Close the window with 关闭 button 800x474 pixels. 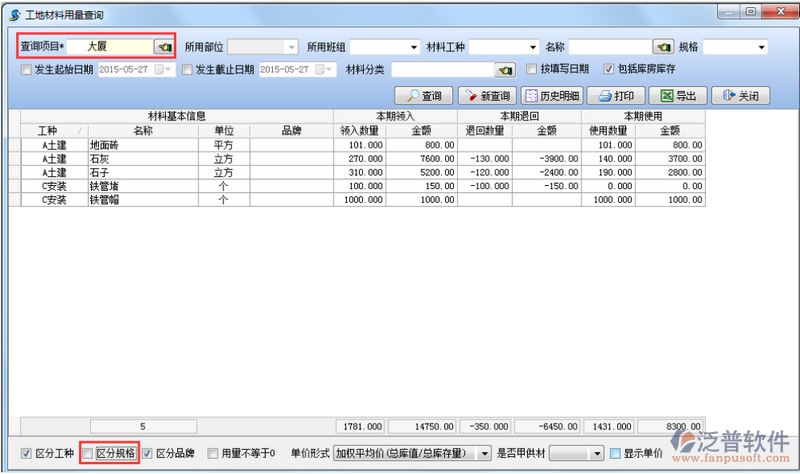(740, 96)
